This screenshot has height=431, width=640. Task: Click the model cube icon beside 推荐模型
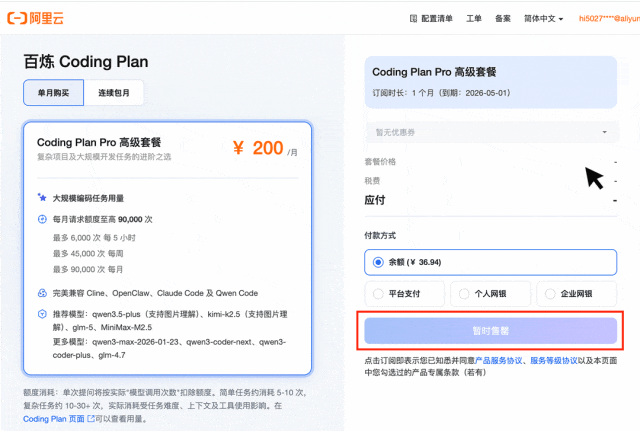(42, 314)
